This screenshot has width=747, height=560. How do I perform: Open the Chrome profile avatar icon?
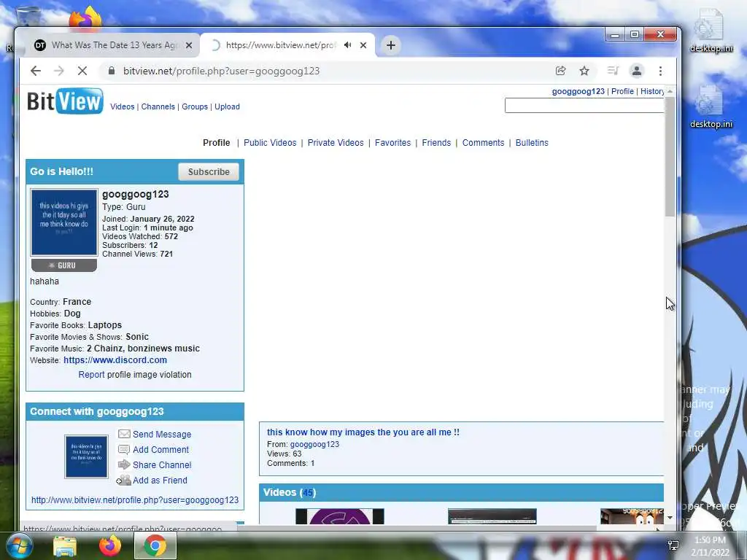636,71
